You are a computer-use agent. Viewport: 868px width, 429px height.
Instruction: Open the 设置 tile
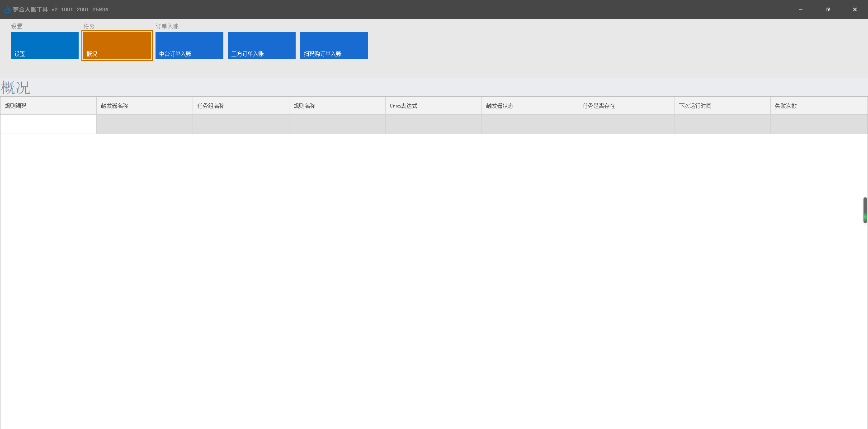pyautogui.click(x=45, y=46)
